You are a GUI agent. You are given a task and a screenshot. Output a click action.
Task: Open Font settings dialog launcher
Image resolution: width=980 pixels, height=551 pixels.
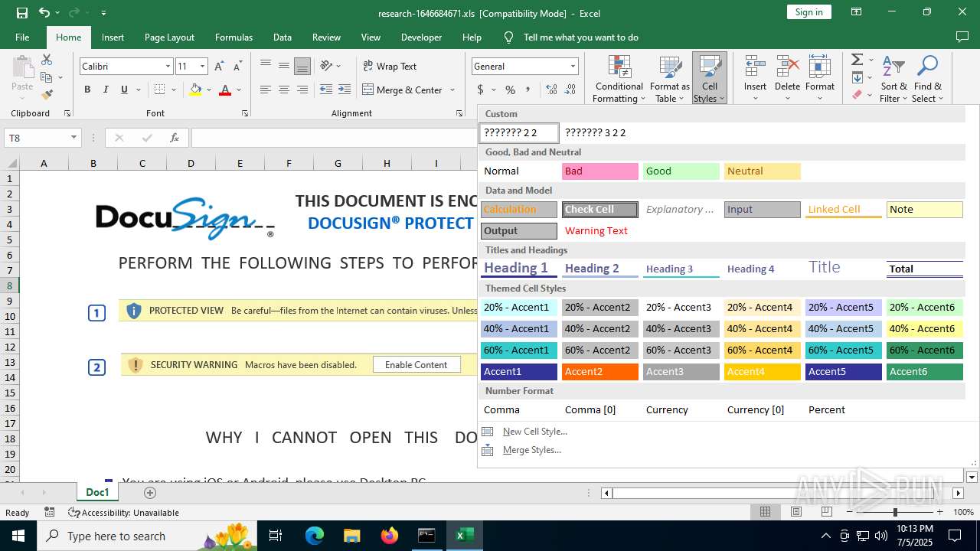pyautogui.click(x=245, y=113)
